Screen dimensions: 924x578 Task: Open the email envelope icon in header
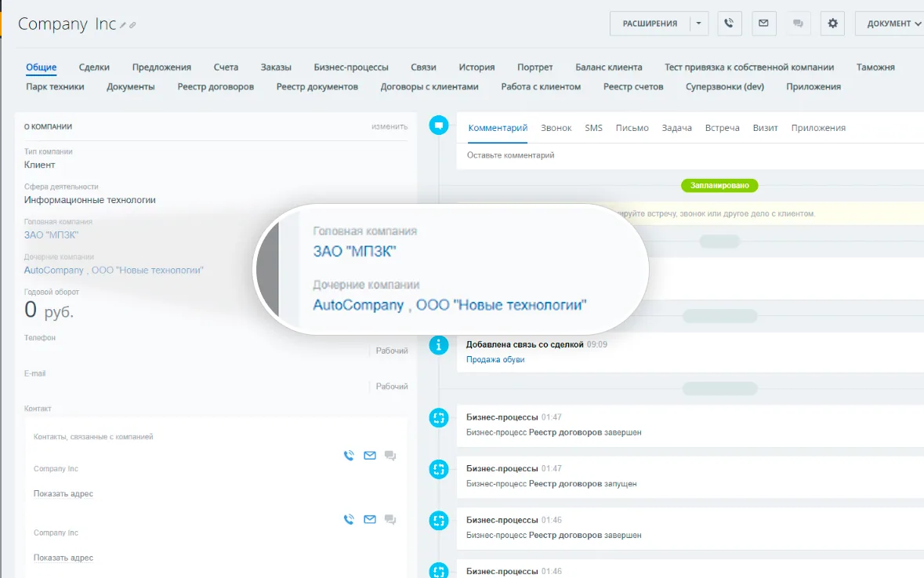pyautogui.click(x=763, y=24)
